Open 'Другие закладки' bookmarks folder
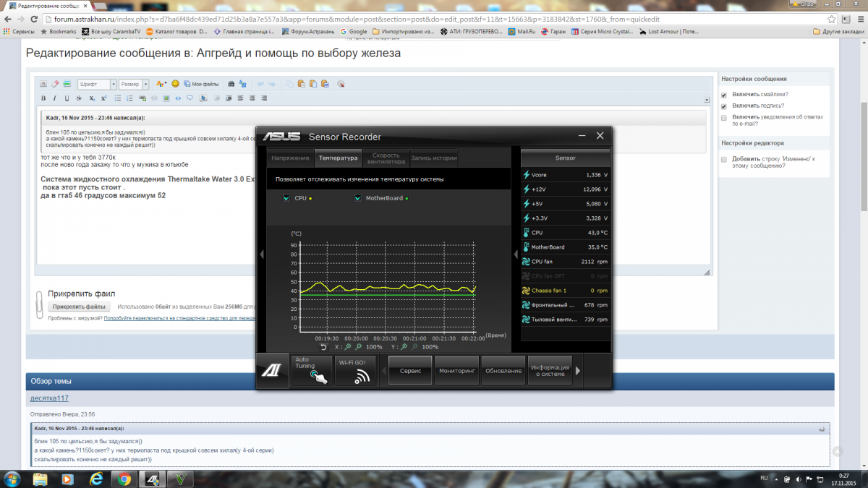 [x=838, y=32]
